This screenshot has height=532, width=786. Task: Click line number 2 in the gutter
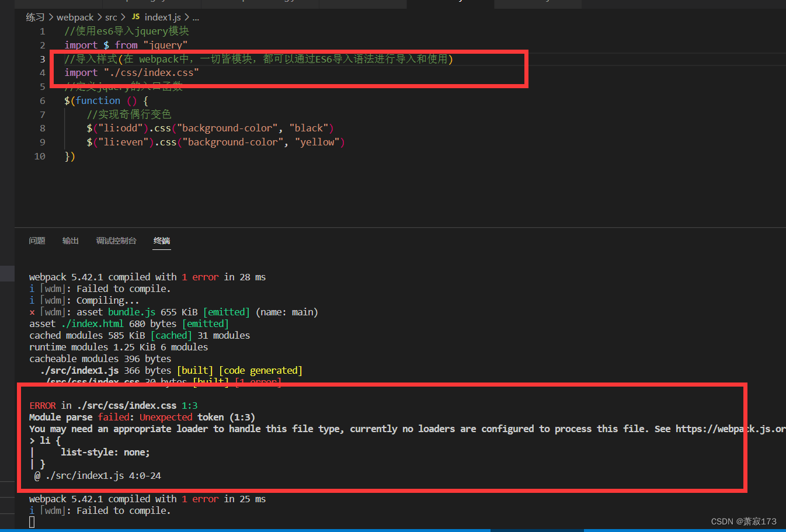point(42,45)
